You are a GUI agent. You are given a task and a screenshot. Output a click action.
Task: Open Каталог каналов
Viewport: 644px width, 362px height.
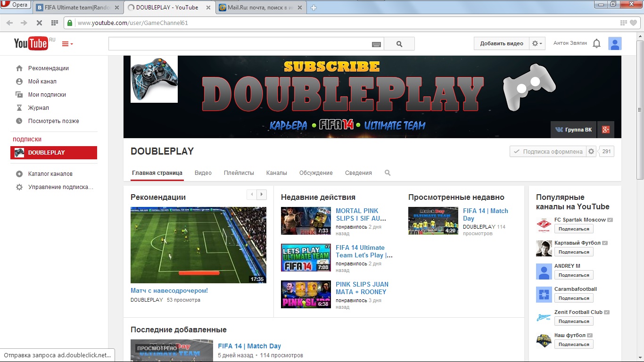click(x=50, y=174)
